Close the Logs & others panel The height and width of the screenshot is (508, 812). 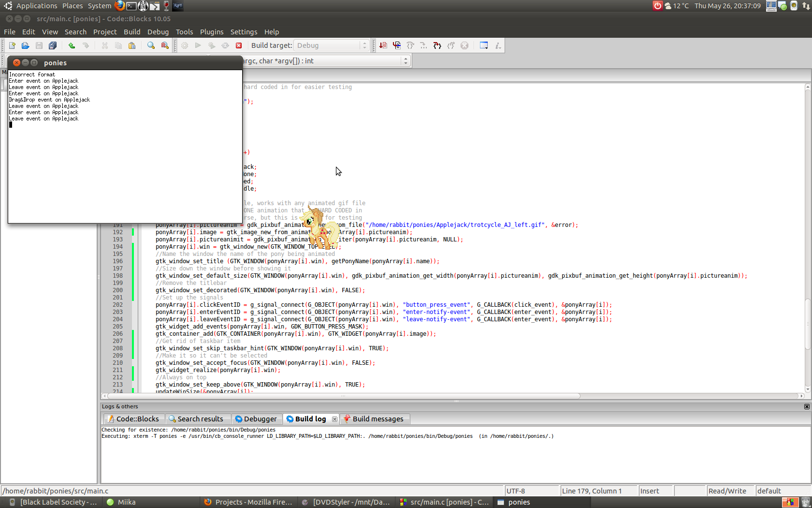pos(807,407)
